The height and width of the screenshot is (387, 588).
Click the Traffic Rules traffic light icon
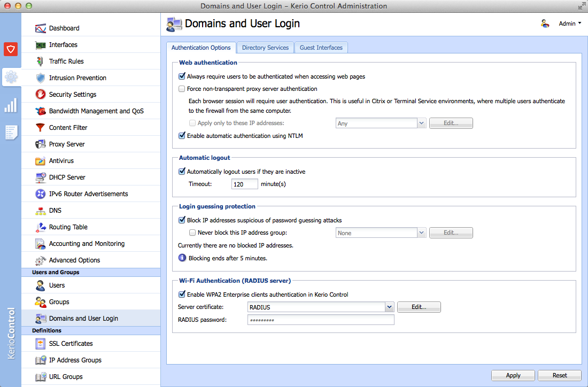coord(40,61)
